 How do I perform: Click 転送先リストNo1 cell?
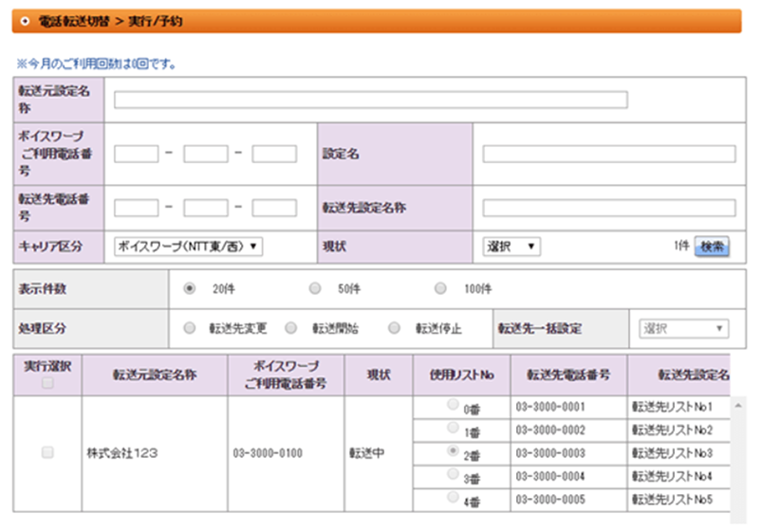coord(678,407)
